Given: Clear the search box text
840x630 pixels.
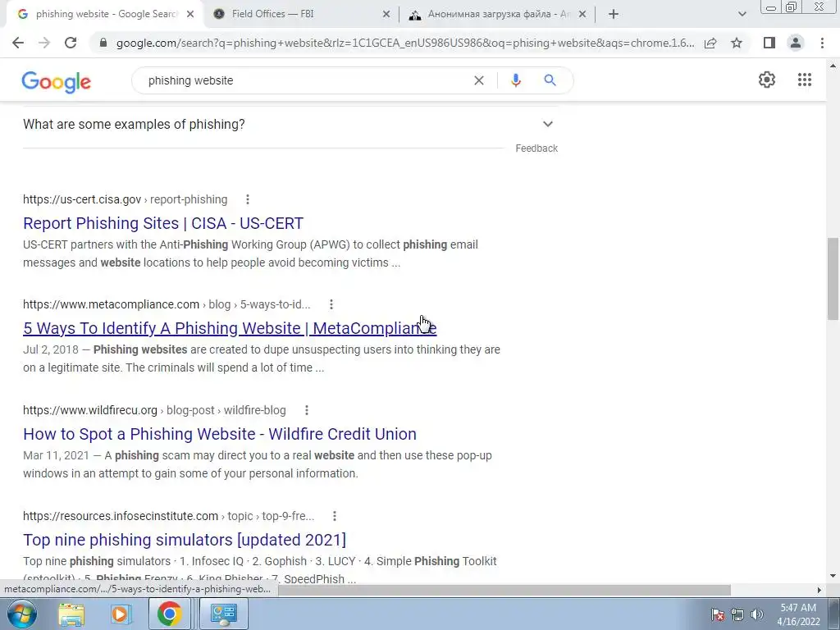Looking at the screenshot, I should click(479, 80).
